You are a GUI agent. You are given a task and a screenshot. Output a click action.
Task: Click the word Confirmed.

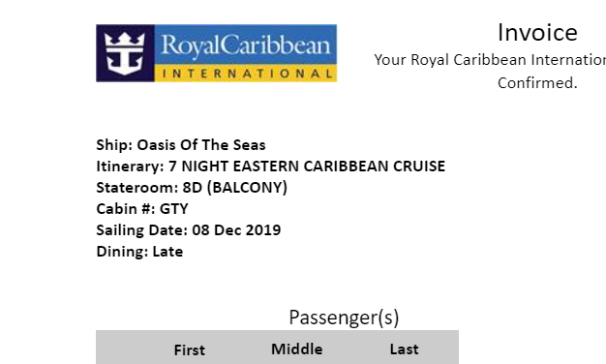click(x=537, y=83)
